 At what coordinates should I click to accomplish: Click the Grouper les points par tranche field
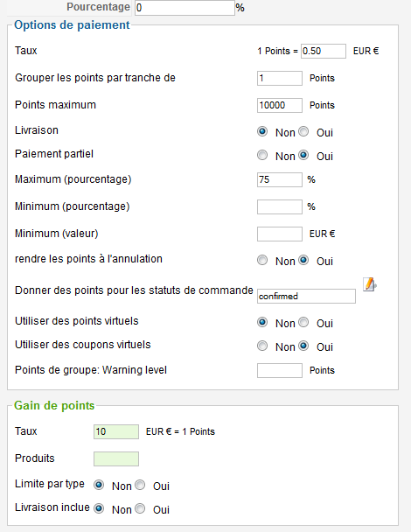coord(280,79)
